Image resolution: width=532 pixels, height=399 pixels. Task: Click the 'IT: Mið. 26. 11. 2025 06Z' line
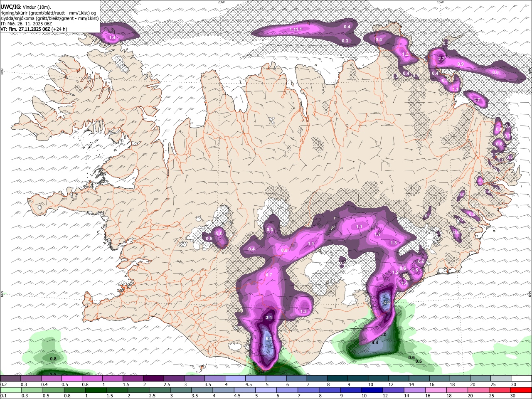26,24
